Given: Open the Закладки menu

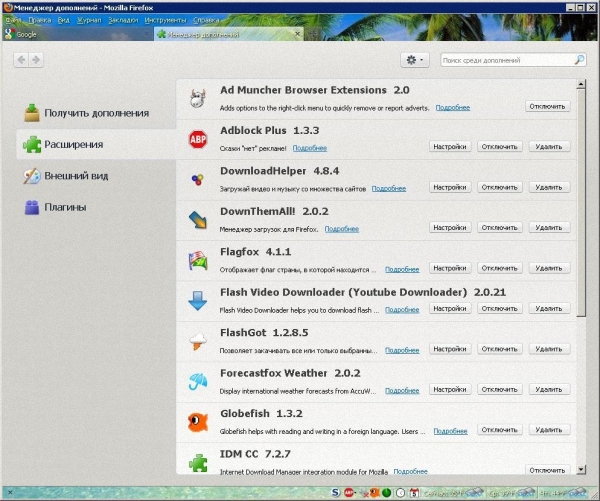Looking at the screenshot, I should (x=124, y=19).
